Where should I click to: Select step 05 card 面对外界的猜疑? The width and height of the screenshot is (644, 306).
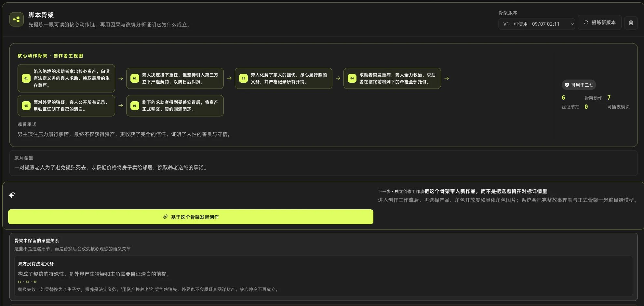[66, 105]
